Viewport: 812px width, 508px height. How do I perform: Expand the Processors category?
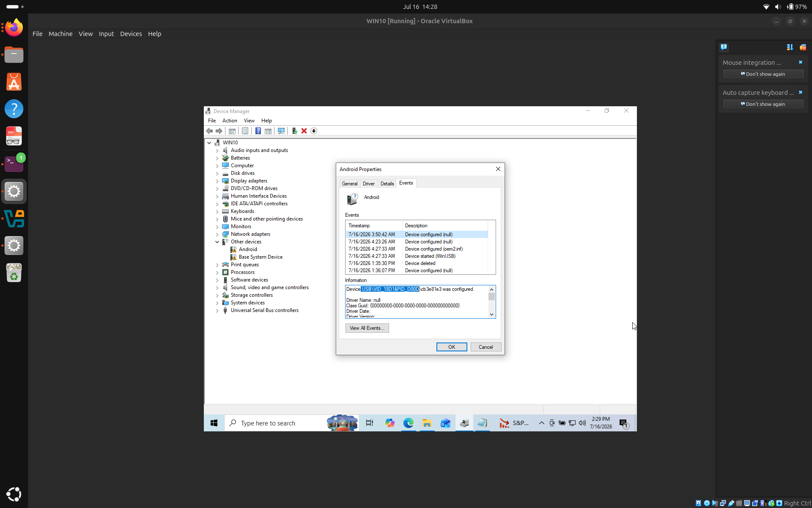(x=217, y=273)
